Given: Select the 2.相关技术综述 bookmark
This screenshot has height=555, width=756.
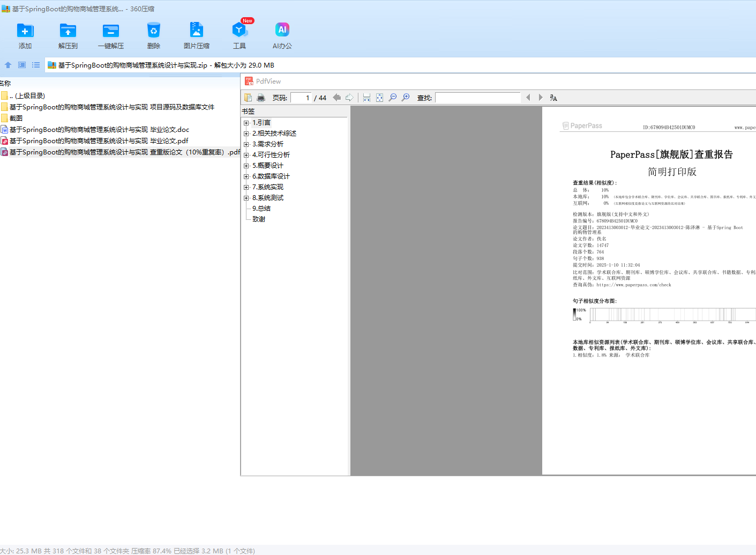Looking at the screenshot, I should [274, 134].
